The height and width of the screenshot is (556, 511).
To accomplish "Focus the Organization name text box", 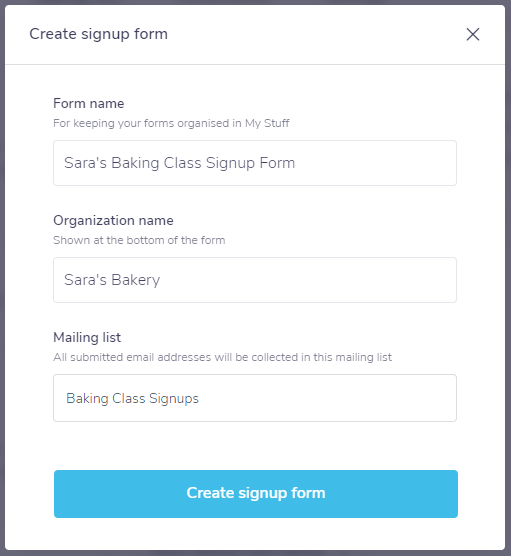I will (x=255, y=280).
